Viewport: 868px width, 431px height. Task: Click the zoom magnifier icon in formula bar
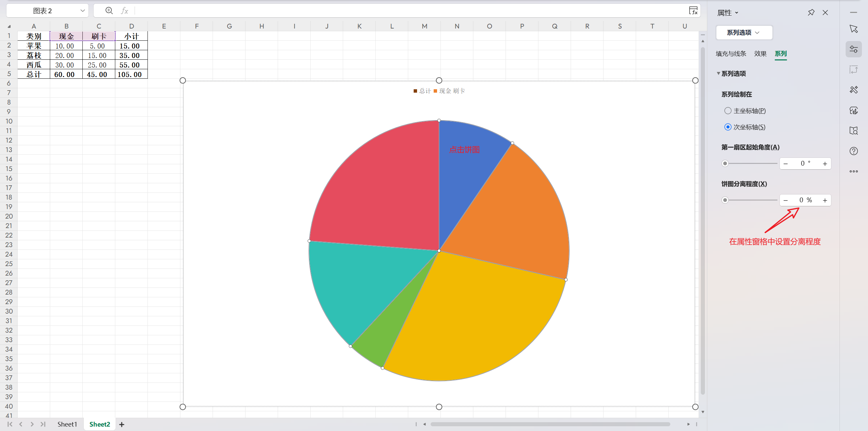[109, 11]
